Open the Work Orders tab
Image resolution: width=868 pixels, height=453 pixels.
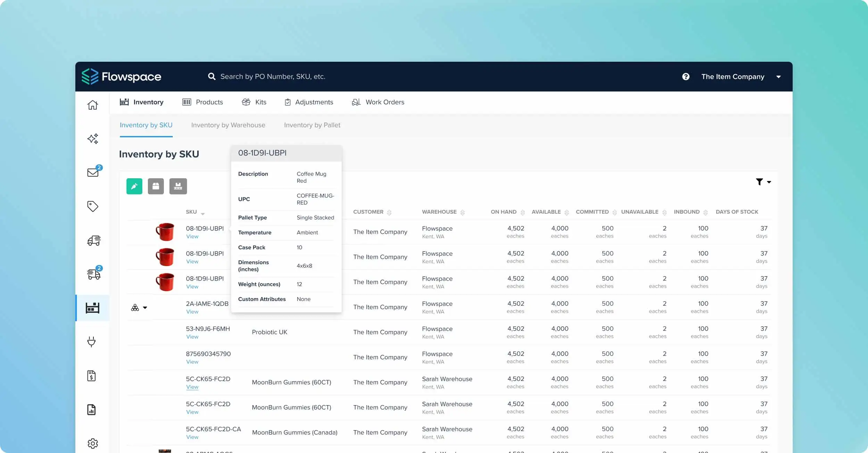click(378, 102)
